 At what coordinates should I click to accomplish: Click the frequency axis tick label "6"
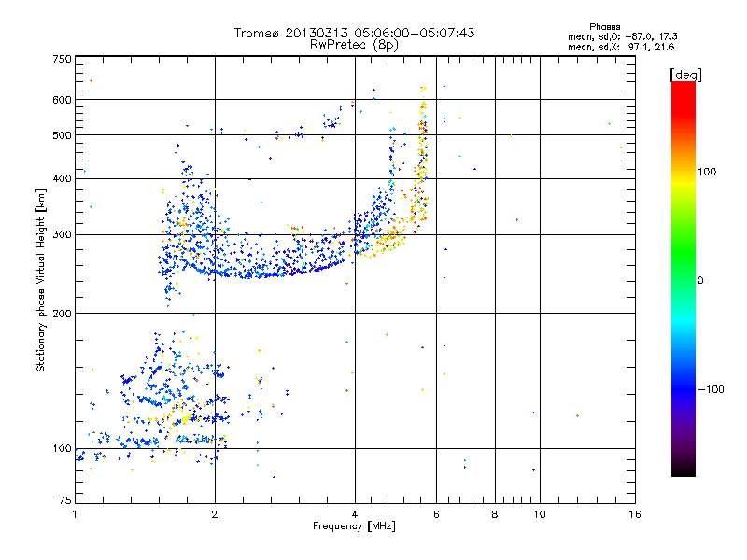coord(436,514)
